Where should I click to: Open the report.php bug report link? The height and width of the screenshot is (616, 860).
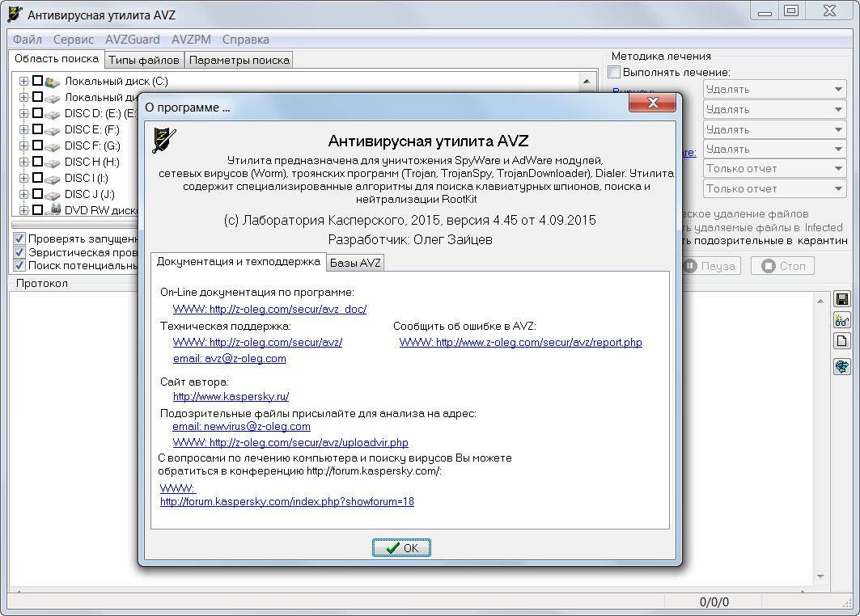(x=520, y=342)
